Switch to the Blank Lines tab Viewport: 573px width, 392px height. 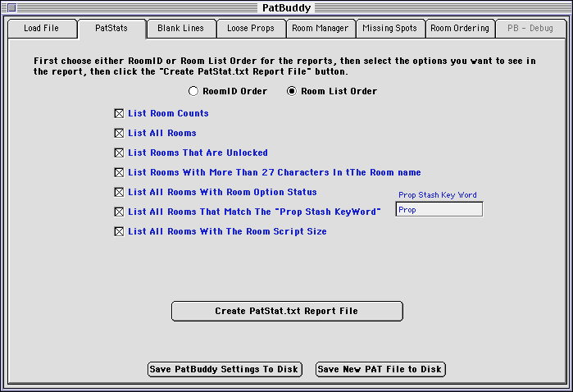click(181, 28)
